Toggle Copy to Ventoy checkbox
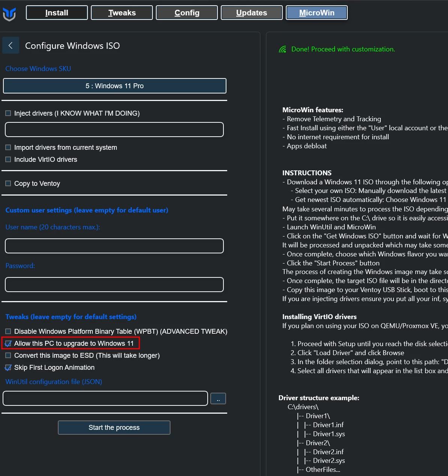Viewport: 448px width, 476px height. pos(8,184)
